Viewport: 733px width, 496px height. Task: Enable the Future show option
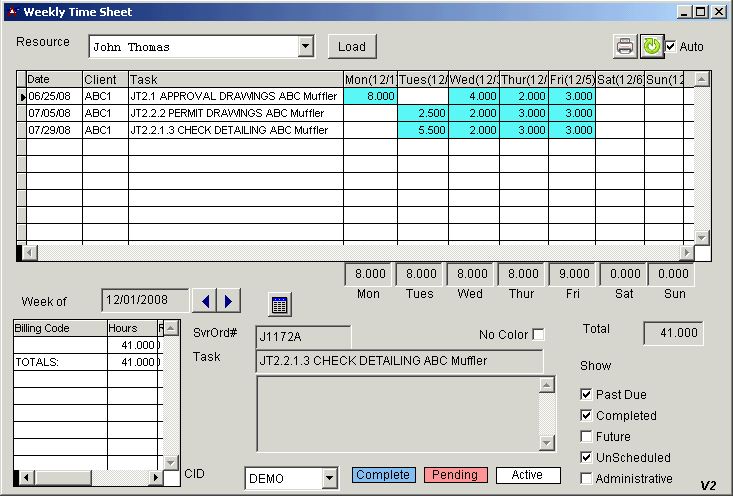pos(587,436)
